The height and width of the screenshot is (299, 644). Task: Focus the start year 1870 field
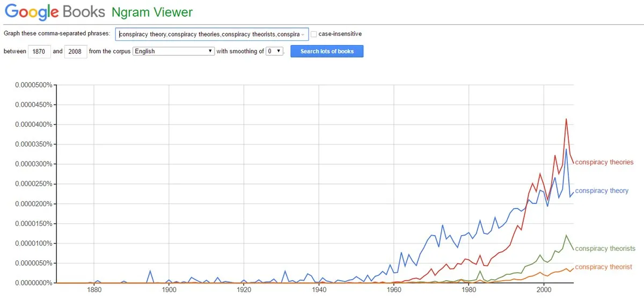(39, 51)
